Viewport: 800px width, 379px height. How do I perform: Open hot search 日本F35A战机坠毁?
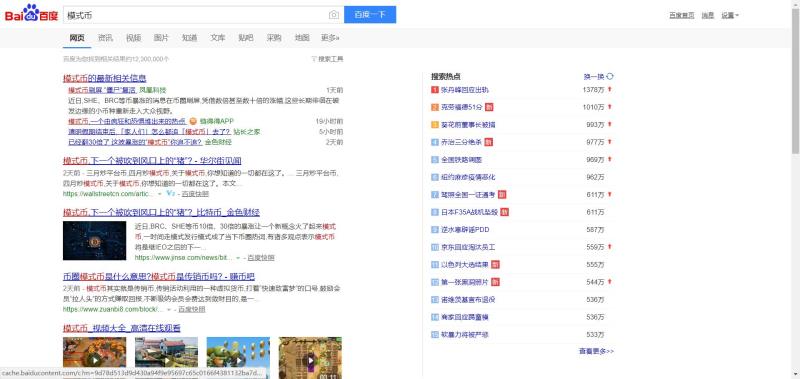[469, 212]
